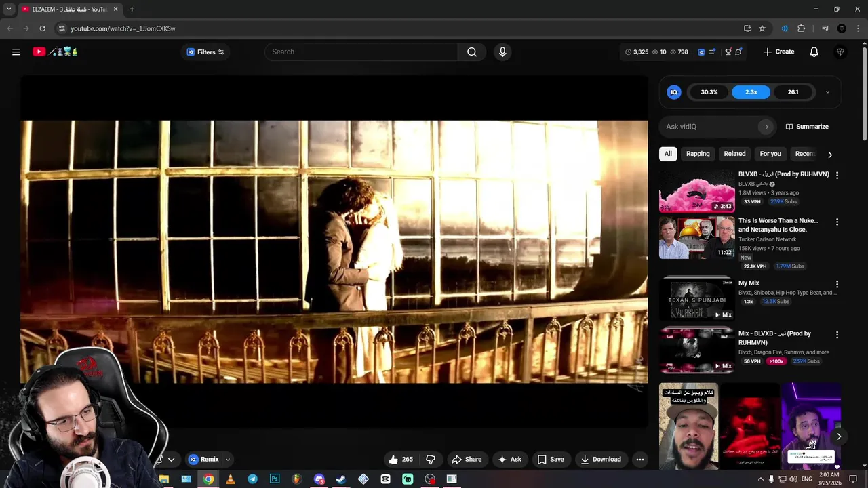
Task: Bookmark this page with the star icon
Action: point(762,28)
